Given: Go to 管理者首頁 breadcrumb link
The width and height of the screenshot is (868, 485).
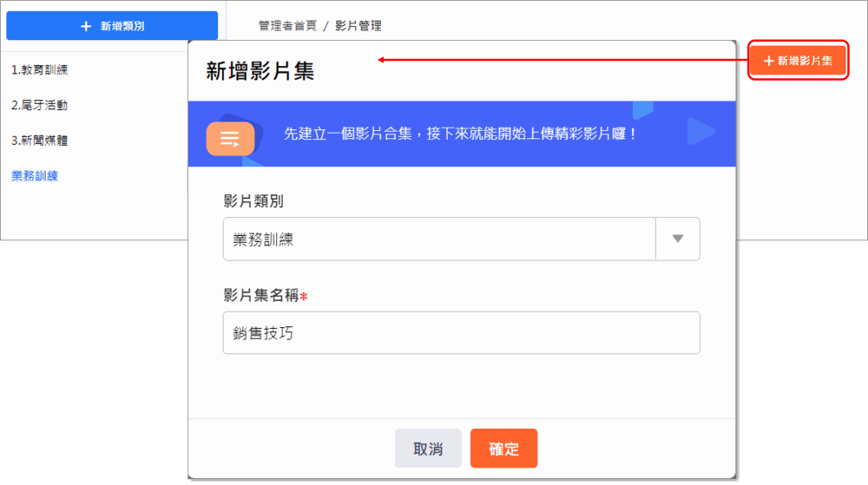Looking at the screenshot, I should coord(287,25).
